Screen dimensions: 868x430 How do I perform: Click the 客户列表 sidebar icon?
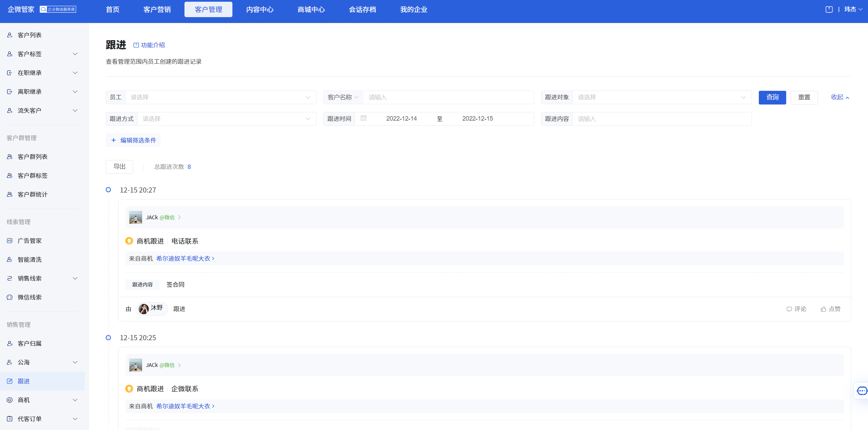coord(10,35)
